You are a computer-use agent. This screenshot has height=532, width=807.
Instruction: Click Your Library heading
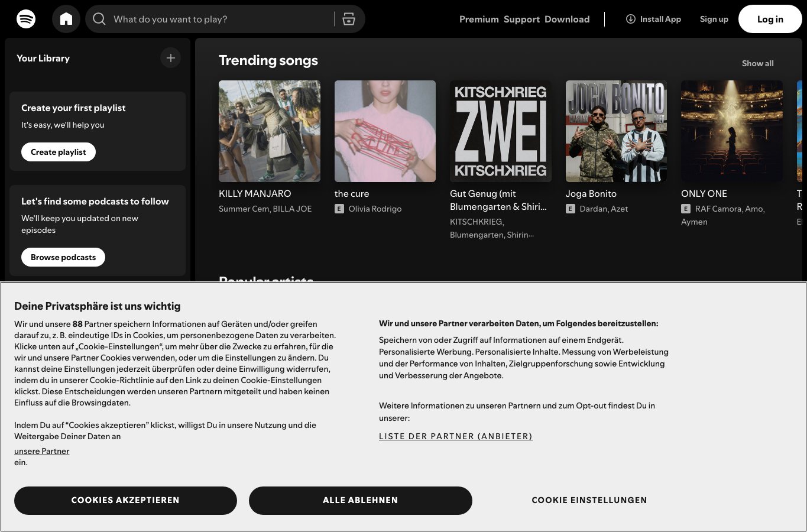point(43,58)
